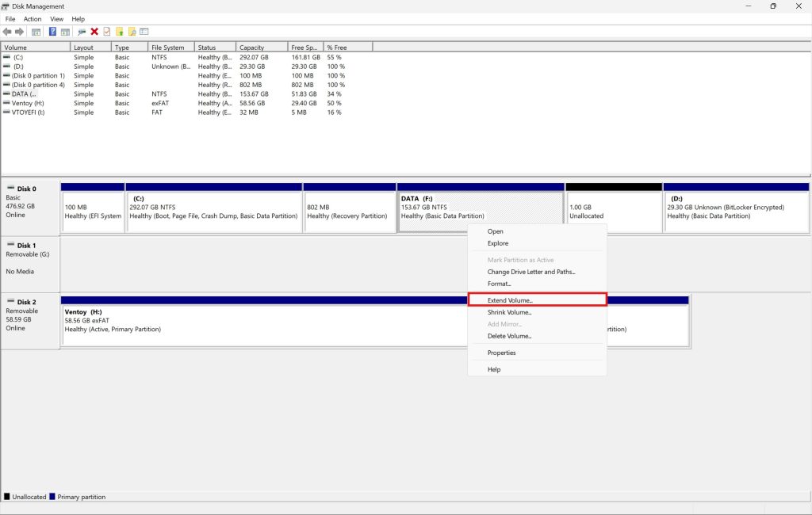
Task: Toggle the Action pane toolbar icon
Action: [x=65, y=32]
